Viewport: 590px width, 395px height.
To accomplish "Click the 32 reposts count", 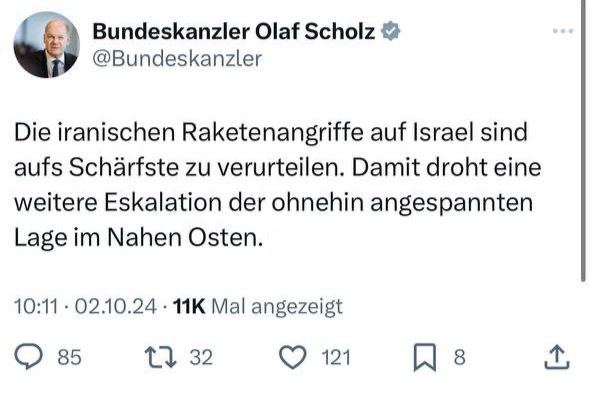I will pyautogui.click(x=201, y=357).
